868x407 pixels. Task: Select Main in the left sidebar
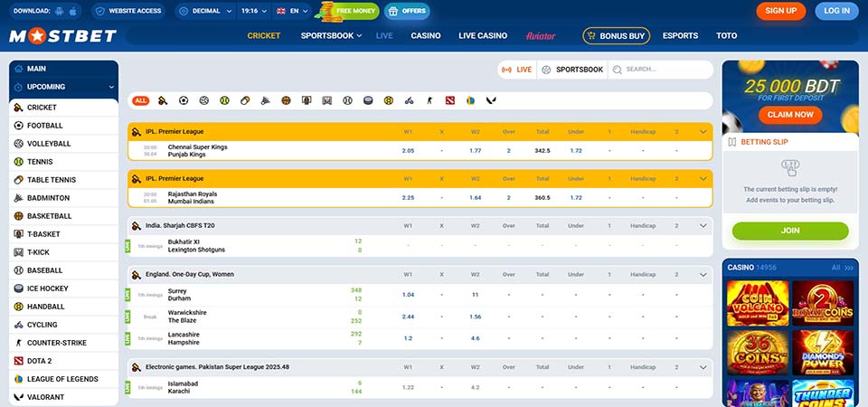tap(63, 69)
